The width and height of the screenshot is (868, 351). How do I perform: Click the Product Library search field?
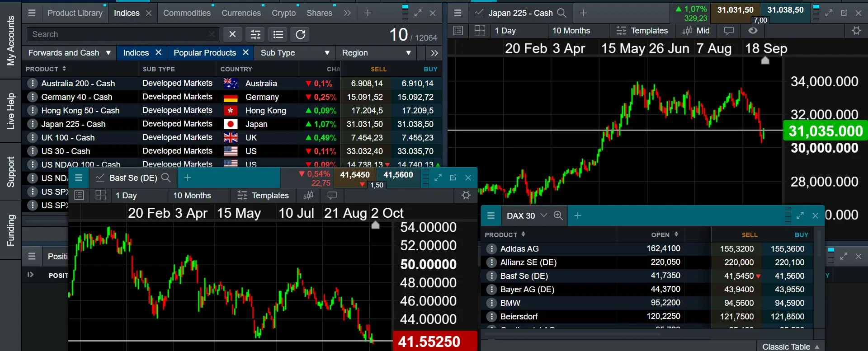pos(123,34)
